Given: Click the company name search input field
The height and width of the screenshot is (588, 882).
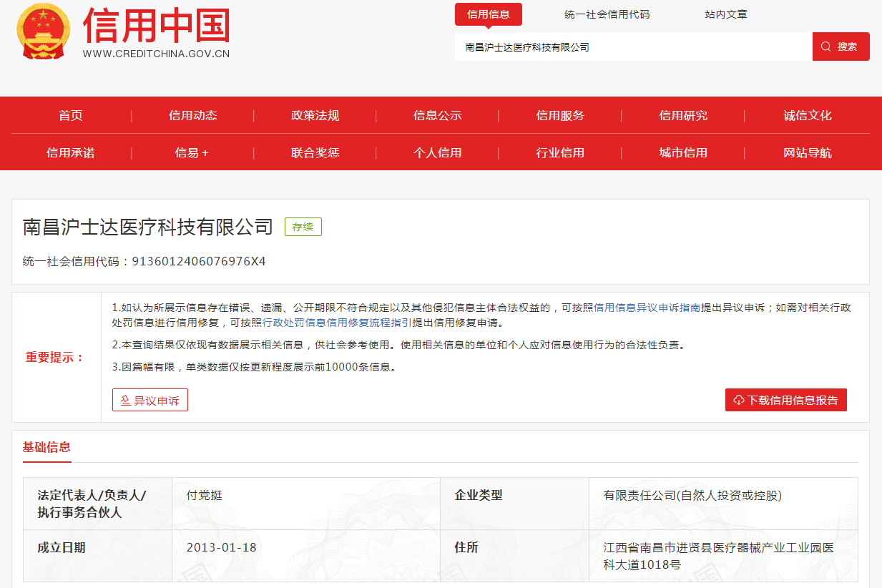Looking at the screenshot, I should point(632,47).
